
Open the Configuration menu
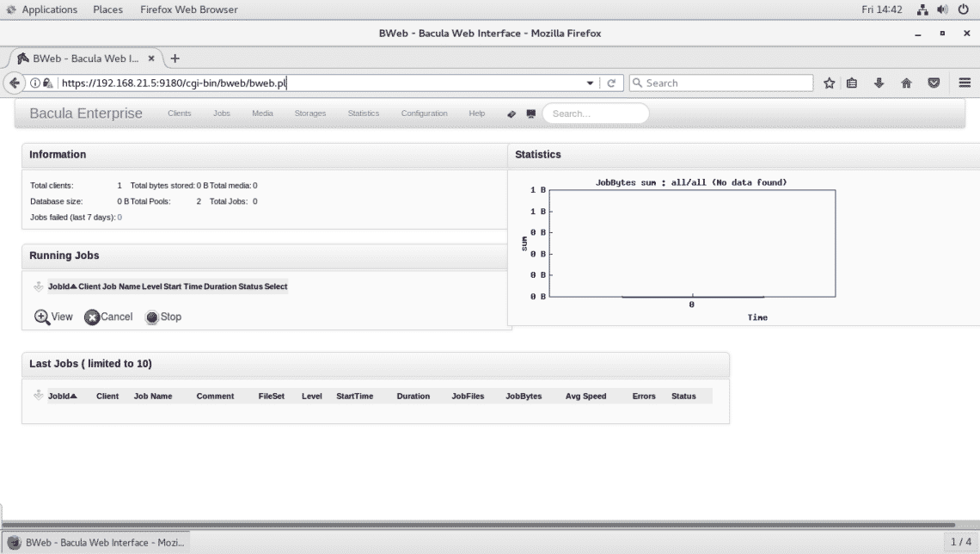point(424,114)
